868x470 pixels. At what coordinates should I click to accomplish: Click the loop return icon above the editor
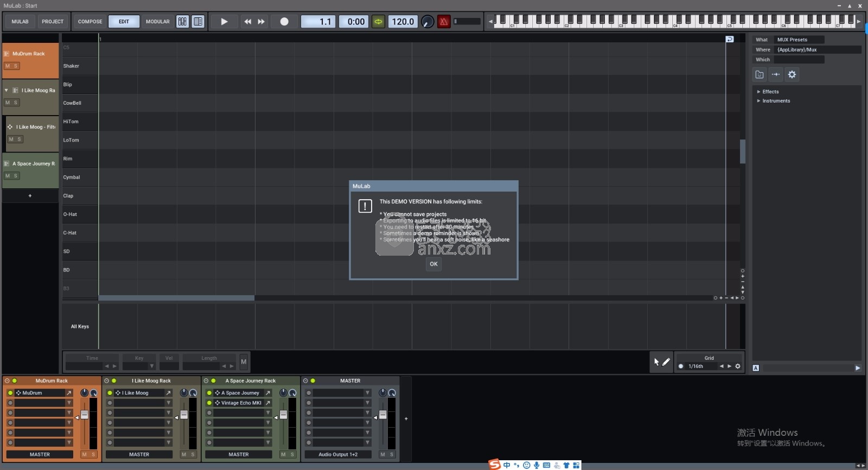(x=730, y=39)
